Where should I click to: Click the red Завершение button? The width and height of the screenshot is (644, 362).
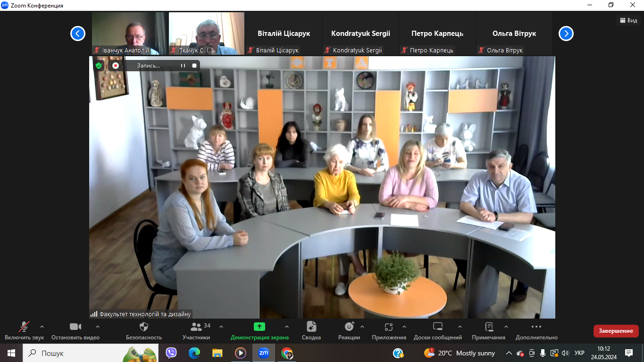pos(616,331)
